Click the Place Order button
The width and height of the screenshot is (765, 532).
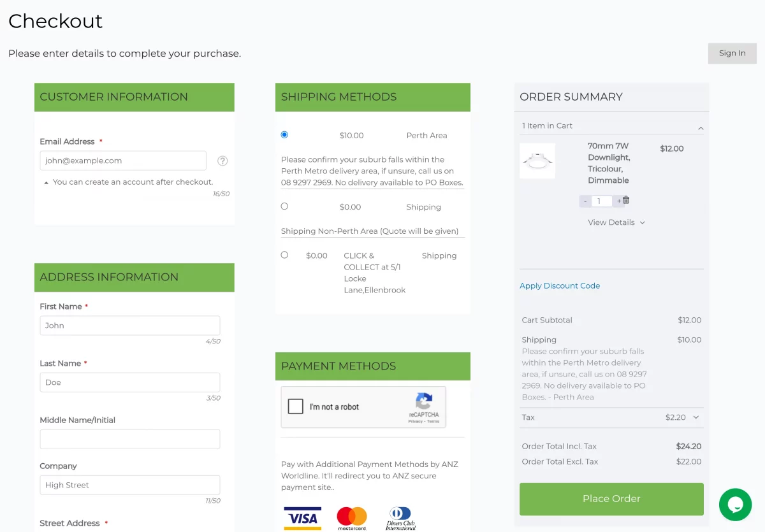(x=611, y=500)
